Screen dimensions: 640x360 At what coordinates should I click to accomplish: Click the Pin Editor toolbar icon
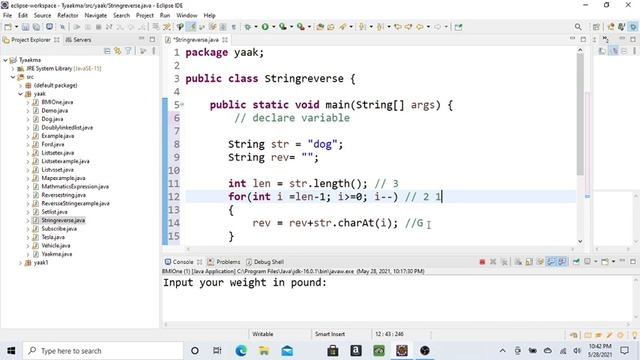point(458,27)
